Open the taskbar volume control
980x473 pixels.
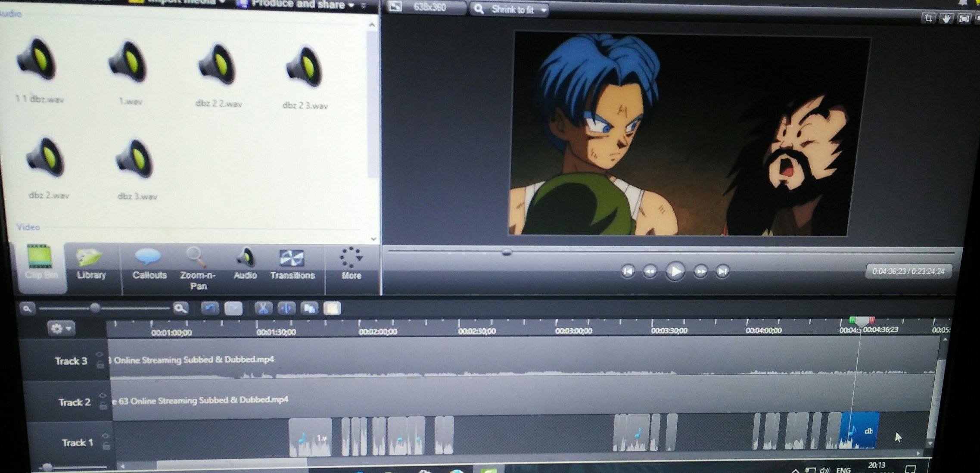(x=824, y=470)
